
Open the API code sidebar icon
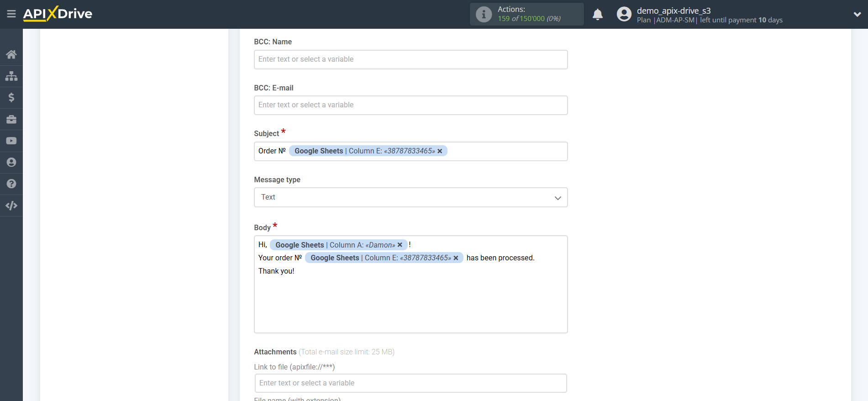coord(11,206)
